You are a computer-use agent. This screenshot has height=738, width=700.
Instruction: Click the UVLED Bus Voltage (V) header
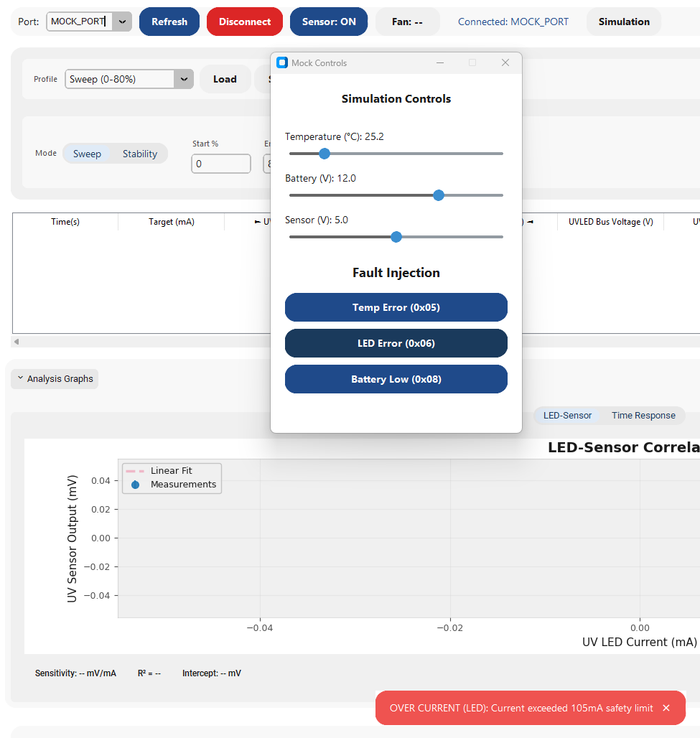pos(610,222)
